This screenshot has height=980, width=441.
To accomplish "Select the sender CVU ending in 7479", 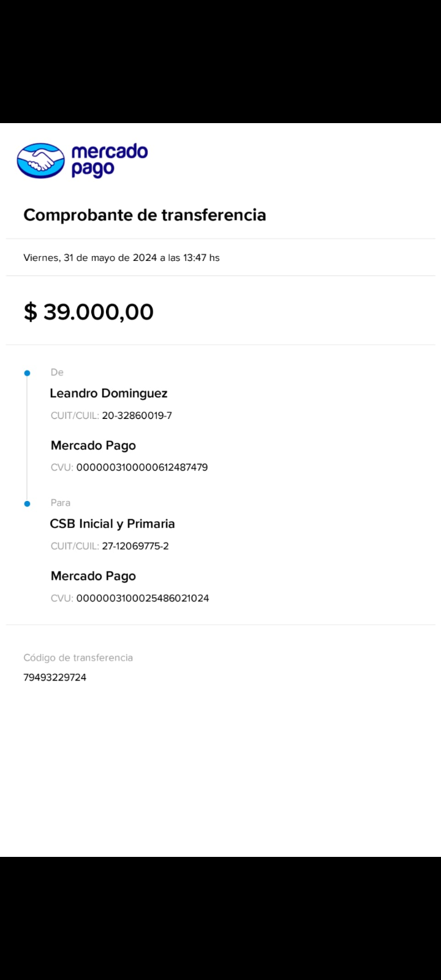I will pyautogui.click(x=141, y=467).
